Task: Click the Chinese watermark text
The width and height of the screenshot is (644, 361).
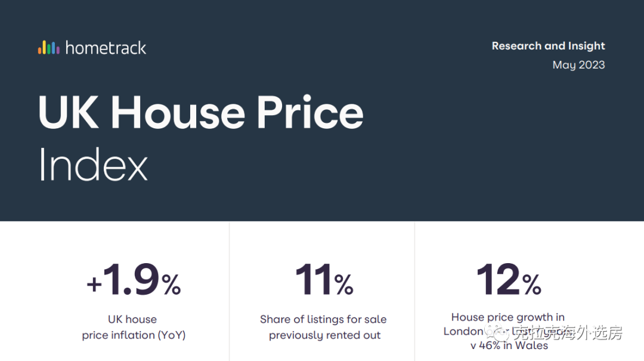Action: 568,332
